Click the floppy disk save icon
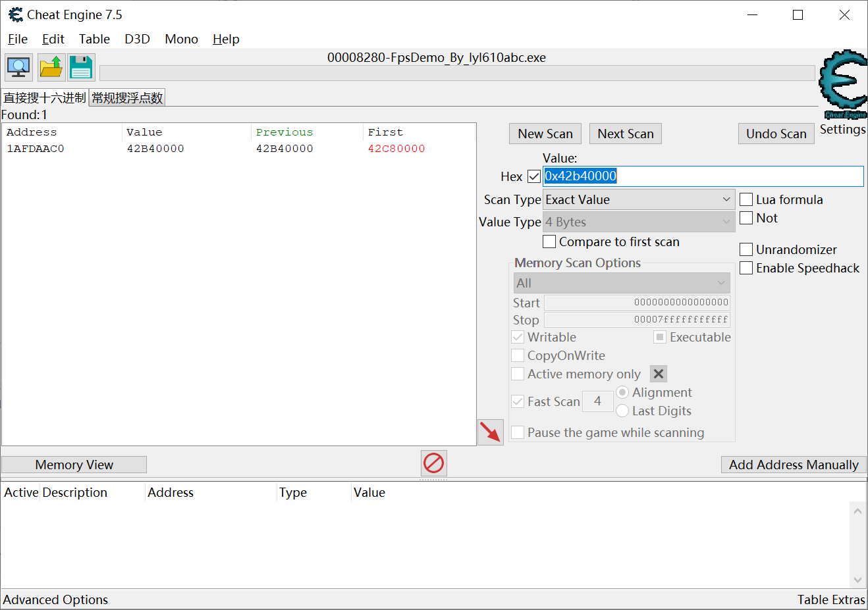868x610 pixels. pyautogui.click(x=81, y=67)
